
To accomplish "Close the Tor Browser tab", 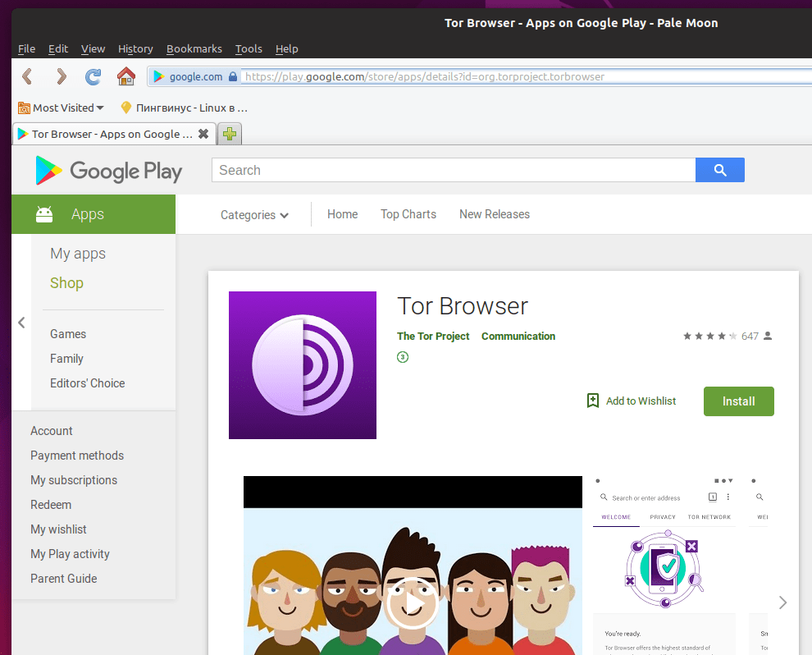I will click(x=203, y=134).
